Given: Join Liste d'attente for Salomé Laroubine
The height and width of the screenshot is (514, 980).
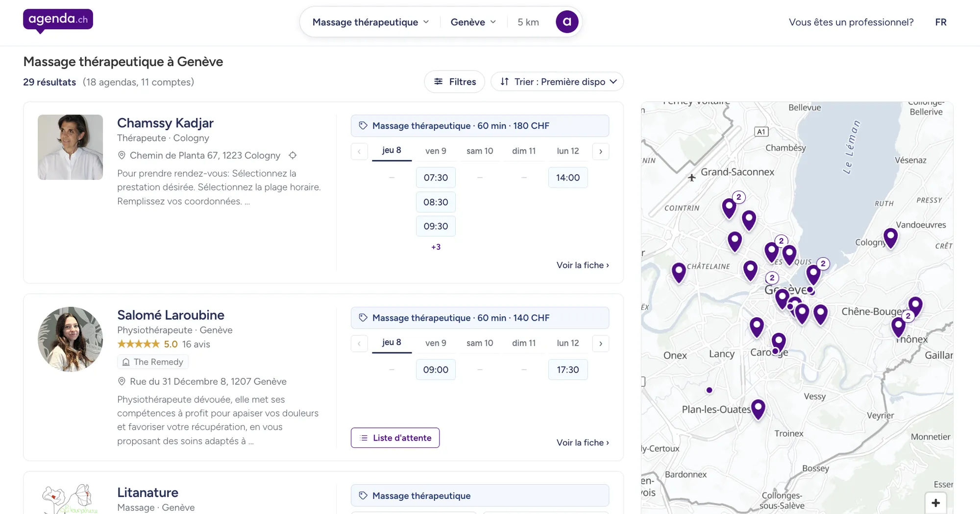Looking at the screenshot, I should click(395, 438).
